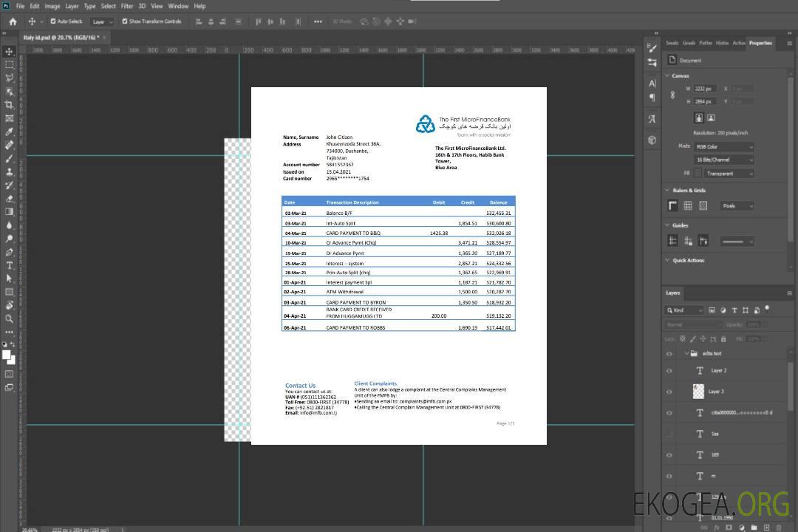Collapse the Rulers & Grids section
Screen dimensions: 798x532
click(667, 190)
